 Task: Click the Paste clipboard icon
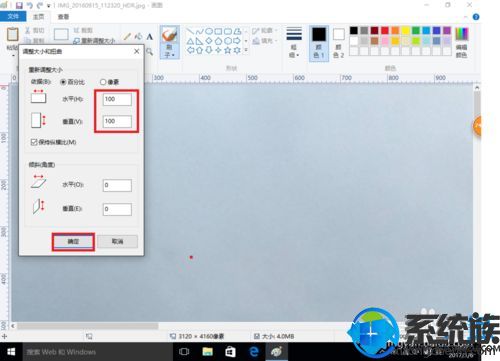click(12, 35)
